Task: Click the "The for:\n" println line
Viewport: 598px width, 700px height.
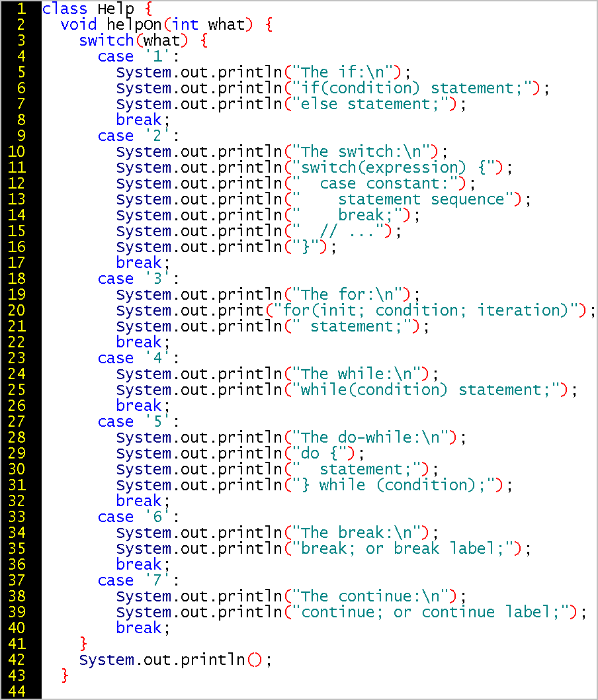Action: (268, 294)
